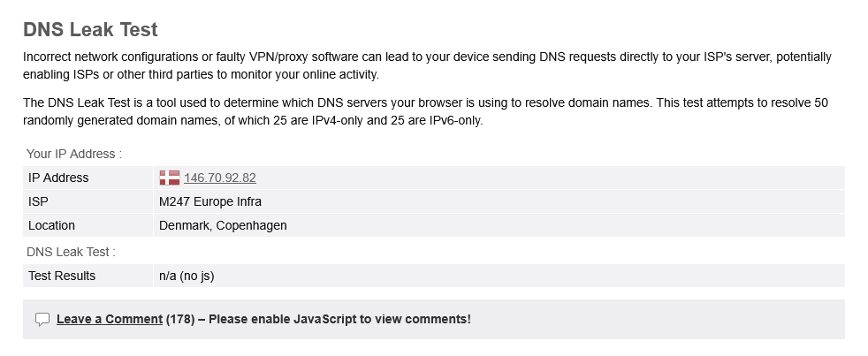Screen dimensions: 868x356
Task: Click the Denmark, Copenhagen location value
Action: 223,225
